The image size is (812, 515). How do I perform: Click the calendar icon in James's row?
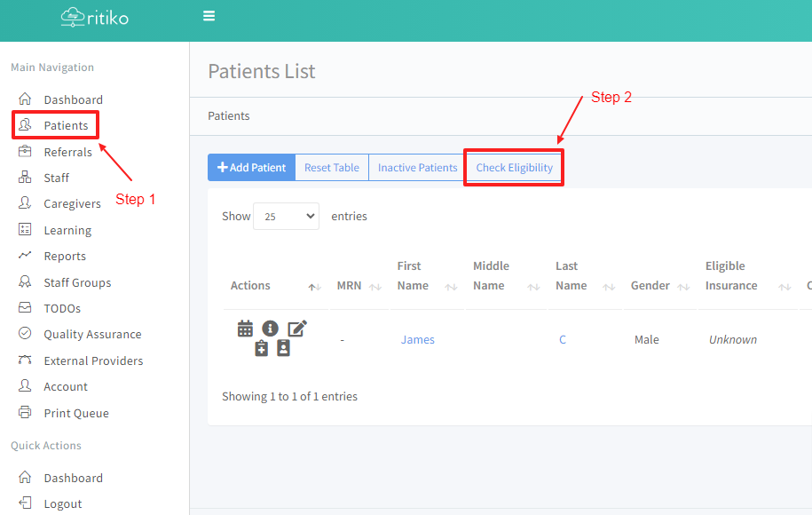coord(245,329)
